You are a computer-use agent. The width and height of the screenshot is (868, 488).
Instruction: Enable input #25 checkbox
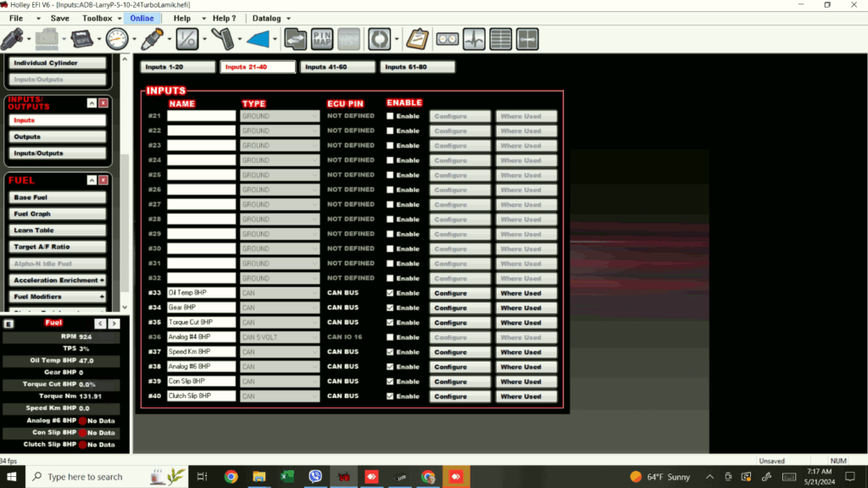[390, 175]
